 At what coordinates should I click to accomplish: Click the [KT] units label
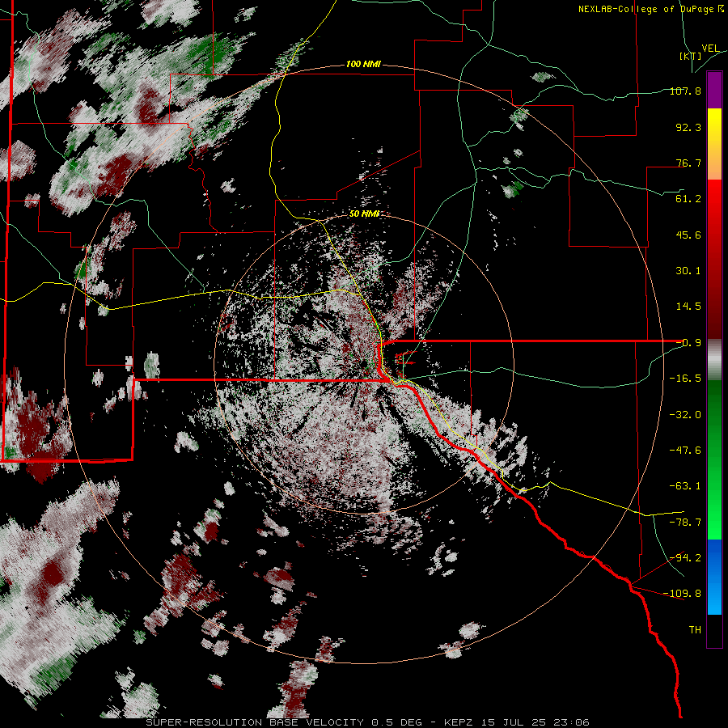[691, 56]
